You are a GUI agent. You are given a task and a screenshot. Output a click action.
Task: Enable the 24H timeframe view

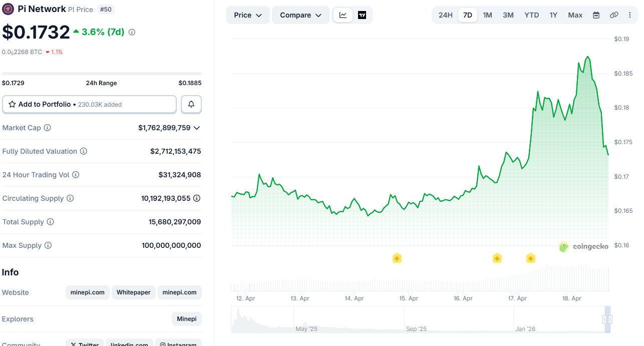[x=445, y=15]
